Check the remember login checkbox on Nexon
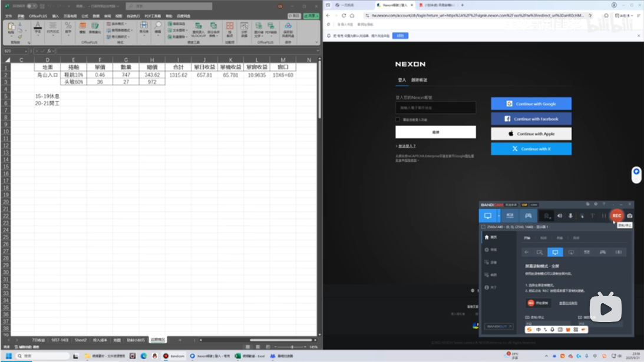The image size is (644, 362). tap(398, 119)
